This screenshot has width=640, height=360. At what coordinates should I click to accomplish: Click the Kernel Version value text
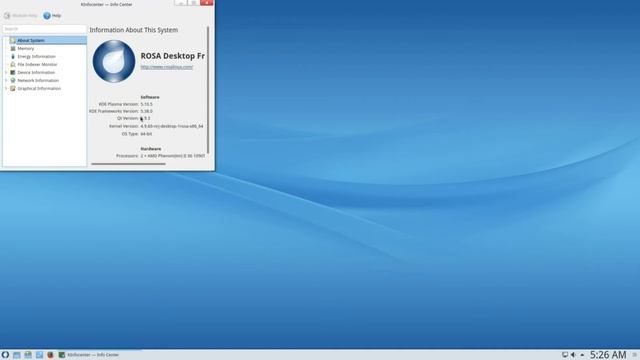click(x=172, y=126)
